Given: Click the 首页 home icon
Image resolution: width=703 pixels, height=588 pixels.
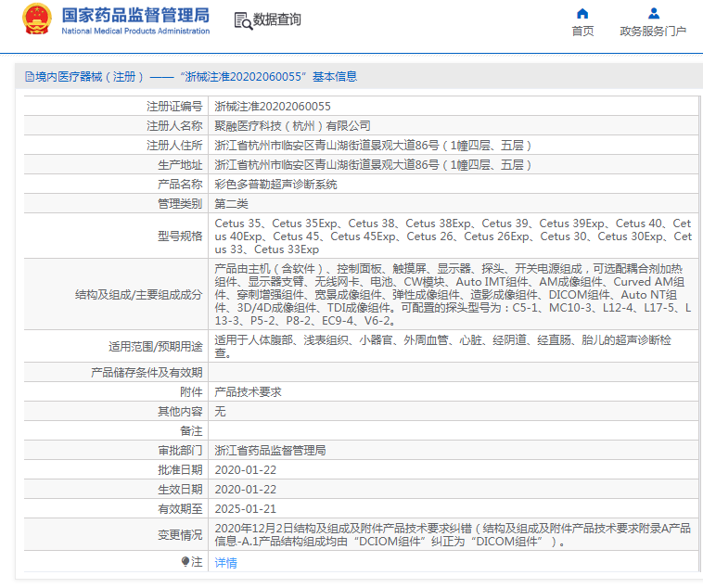Looking at the screenshot, I should pos(582,14).
